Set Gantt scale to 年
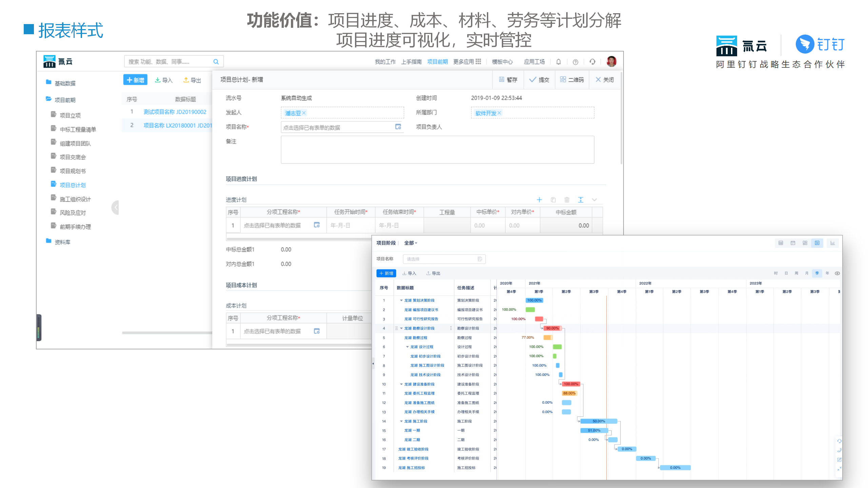This screenshot has height=488, width=868. (827, 273)
